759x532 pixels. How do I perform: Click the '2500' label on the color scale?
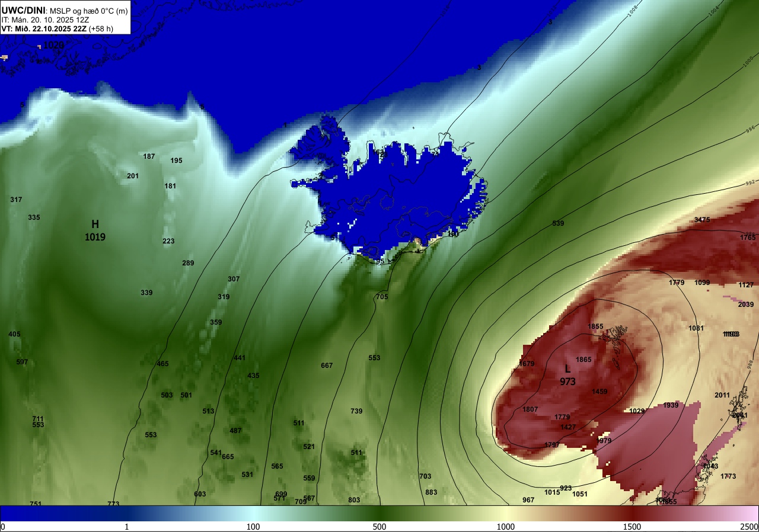pos(748,527)
